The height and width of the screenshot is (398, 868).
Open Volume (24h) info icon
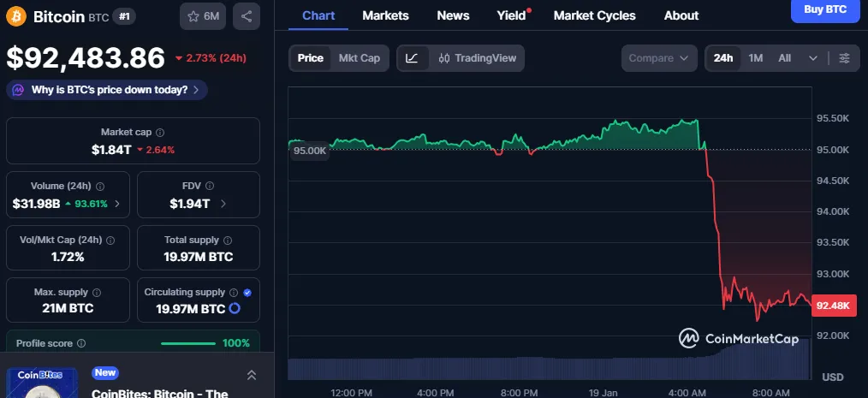click(100, 187)
